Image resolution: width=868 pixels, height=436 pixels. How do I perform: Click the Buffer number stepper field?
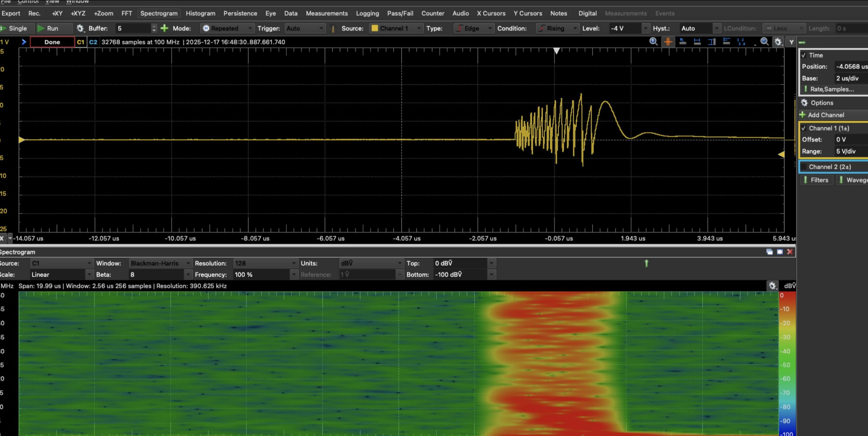point(133,28)
